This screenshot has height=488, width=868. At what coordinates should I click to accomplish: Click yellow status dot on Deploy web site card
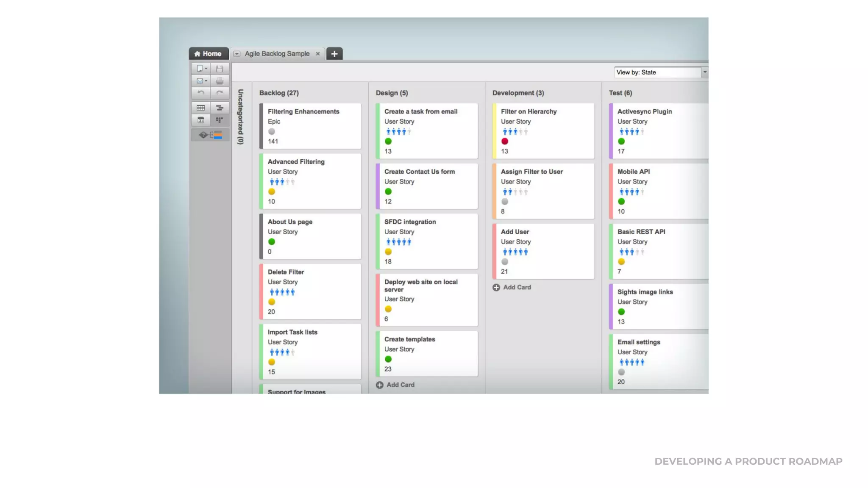388,309
